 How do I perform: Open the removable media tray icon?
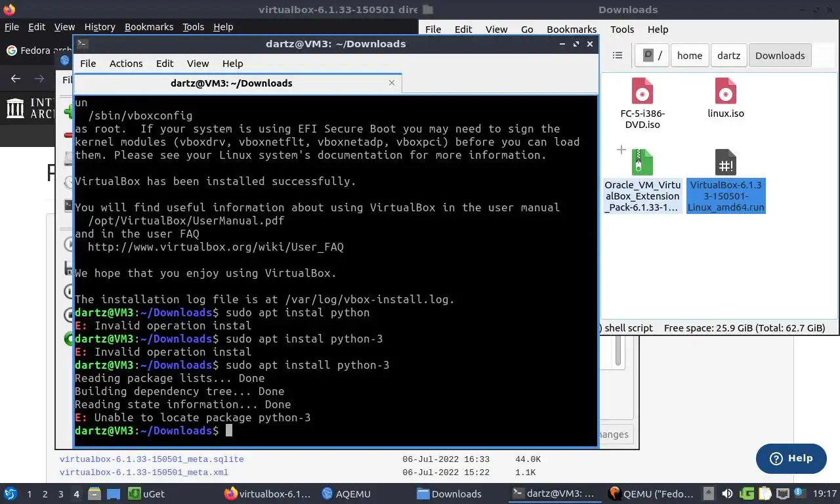[709, 493]
